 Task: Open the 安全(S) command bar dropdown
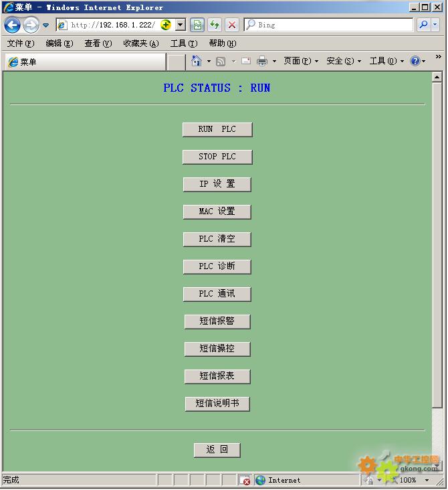(344, 61)
